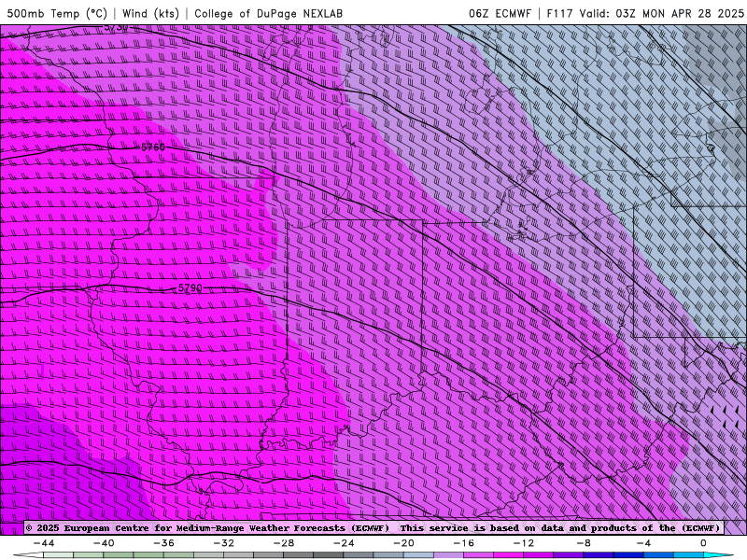Viewport: 747px width, 560px height.
Task: Click the ECMWF copyright notice text
Action: (207, 528)
